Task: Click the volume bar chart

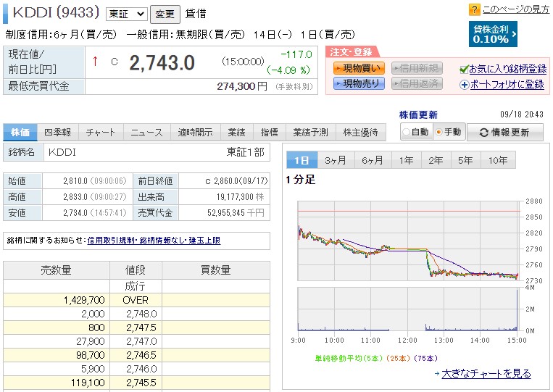Action: [x=409, y=309]
